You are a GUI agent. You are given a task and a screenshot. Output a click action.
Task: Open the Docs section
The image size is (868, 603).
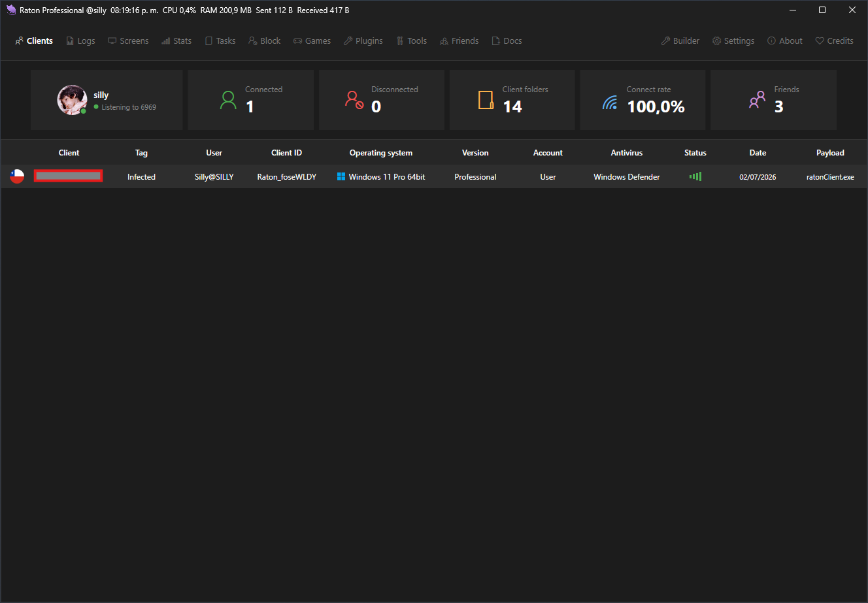(507, 41)
